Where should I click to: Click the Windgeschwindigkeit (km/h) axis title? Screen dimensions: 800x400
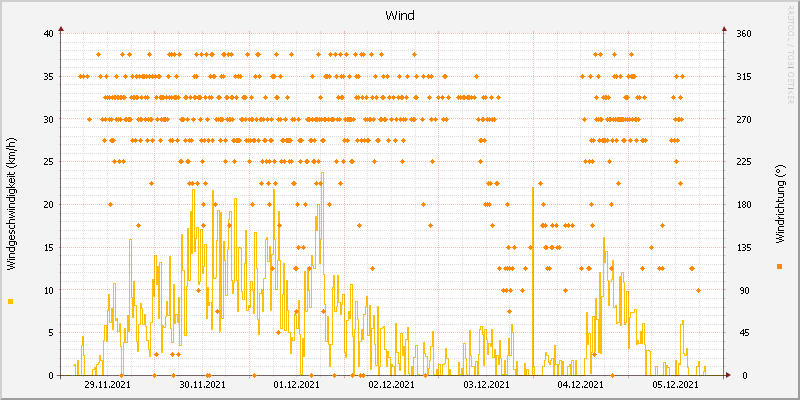11,204
